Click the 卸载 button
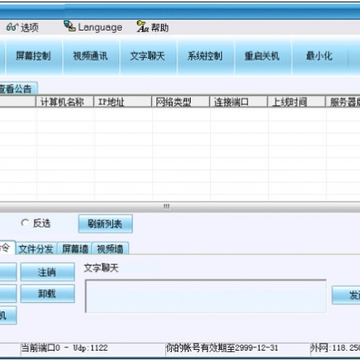This screenshot has height=360, width=360. coord(47,294)
